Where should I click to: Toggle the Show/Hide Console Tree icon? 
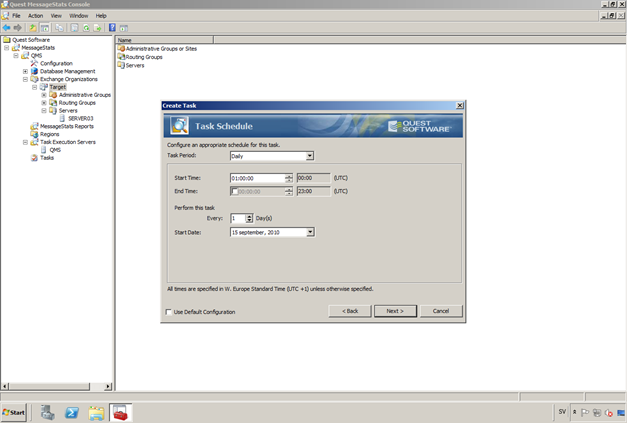(x=45, y=28)
